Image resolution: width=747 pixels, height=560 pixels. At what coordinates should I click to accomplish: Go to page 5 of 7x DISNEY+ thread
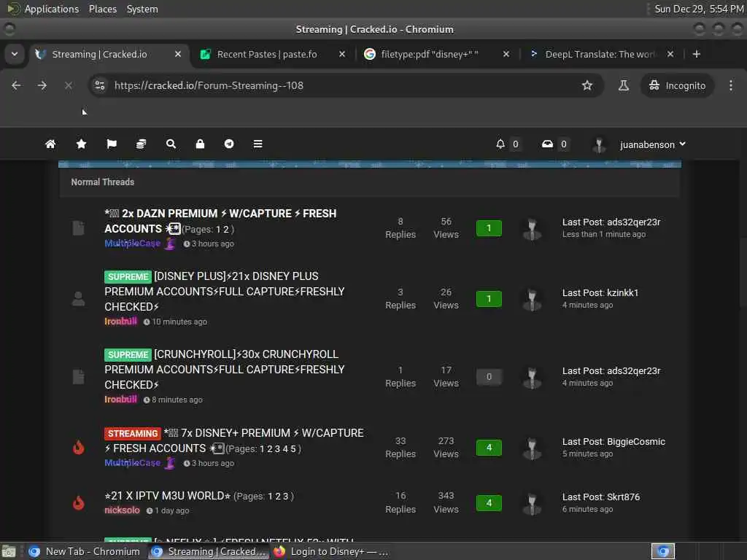click(293, 449)
